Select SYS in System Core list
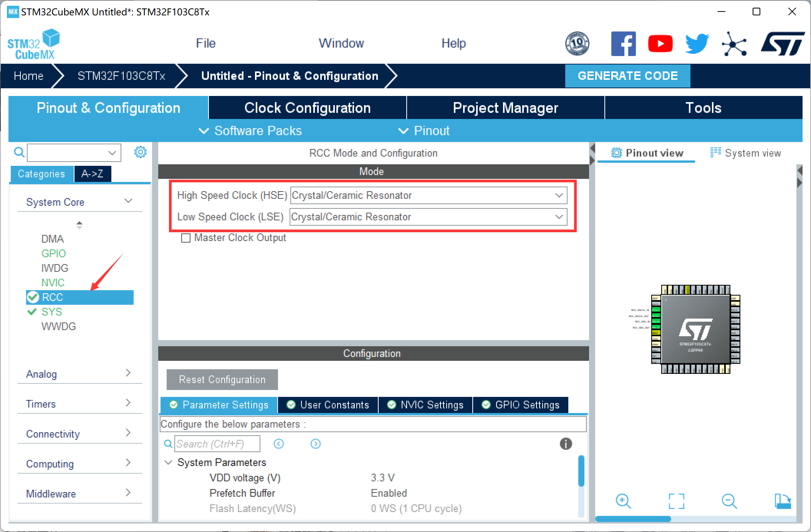 point(52,312)
